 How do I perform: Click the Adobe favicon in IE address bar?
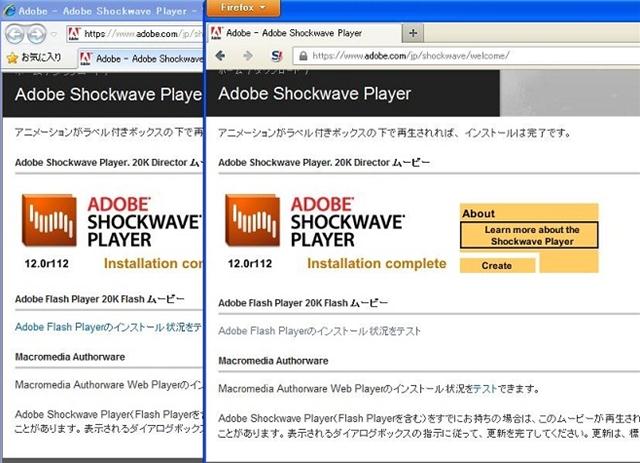coord(73,34)
